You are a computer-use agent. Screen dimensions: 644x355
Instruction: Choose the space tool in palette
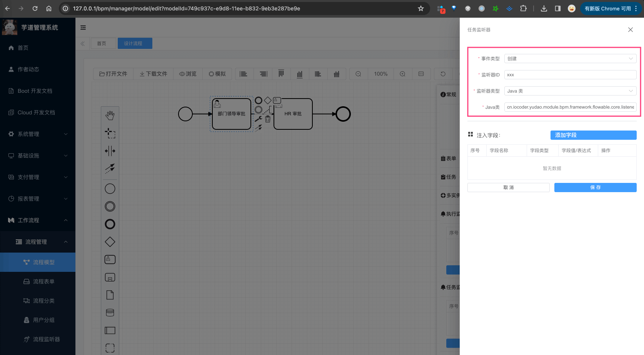tap(110, 151)
